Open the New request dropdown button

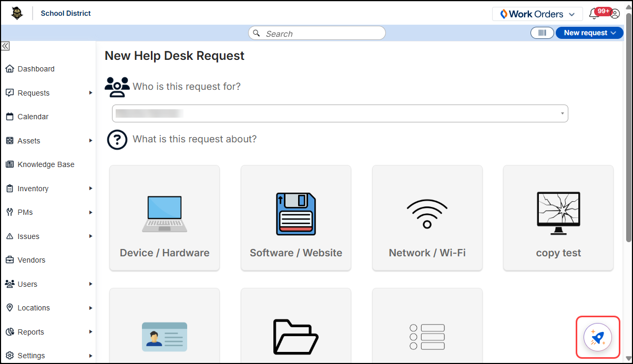[x=589, y=33]
